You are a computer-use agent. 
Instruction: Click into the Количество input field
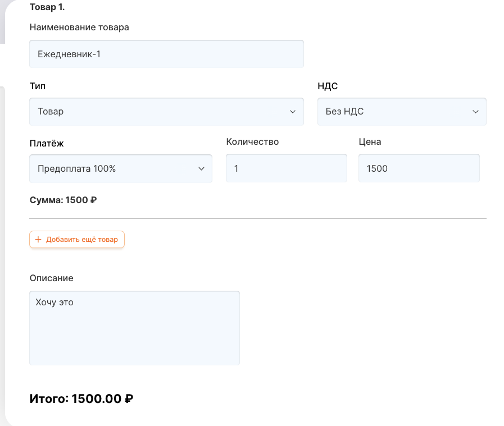pos(286,168)
